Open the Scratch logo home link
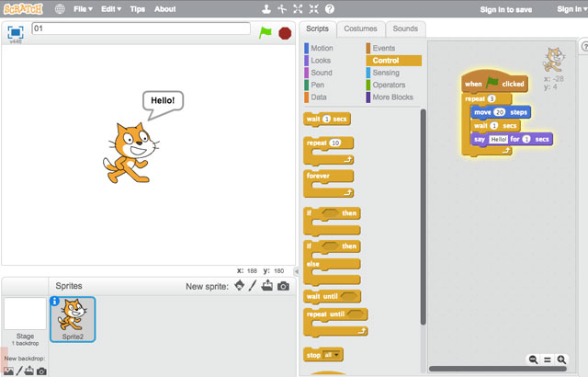Screen dimensions: 588x377 (x=23, y=8)
